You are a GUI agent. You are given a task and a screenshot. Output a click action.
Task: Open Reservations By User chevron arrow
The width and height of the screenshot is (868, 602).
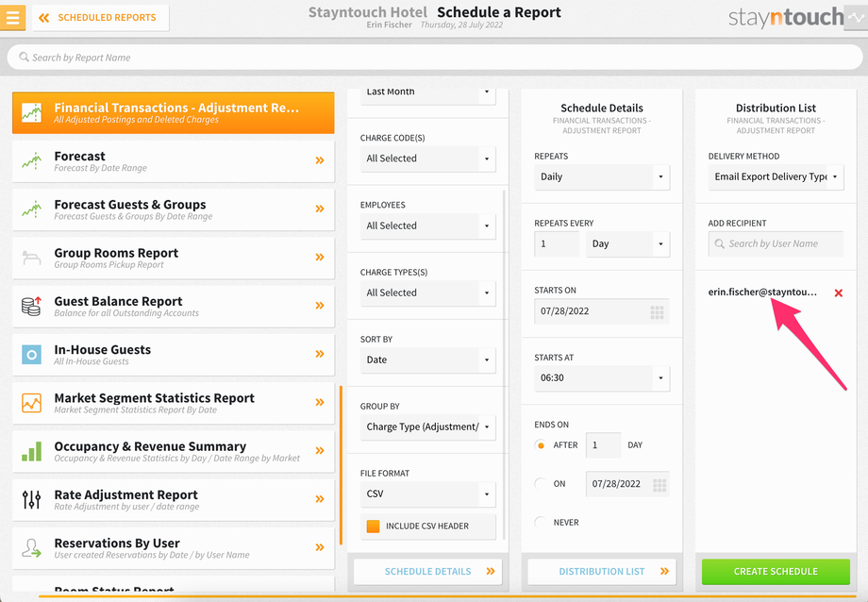pyautogui.click(x=320, y=547)
